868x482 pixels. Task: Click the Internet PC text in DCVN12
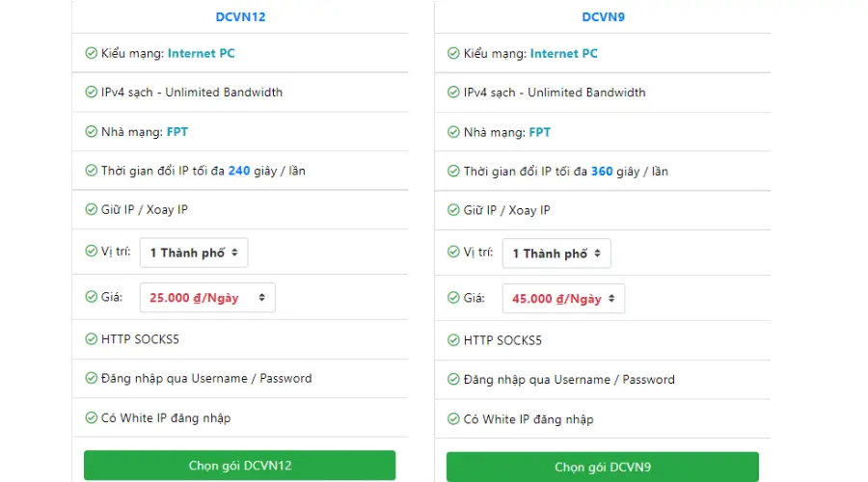tap(201, 53)
